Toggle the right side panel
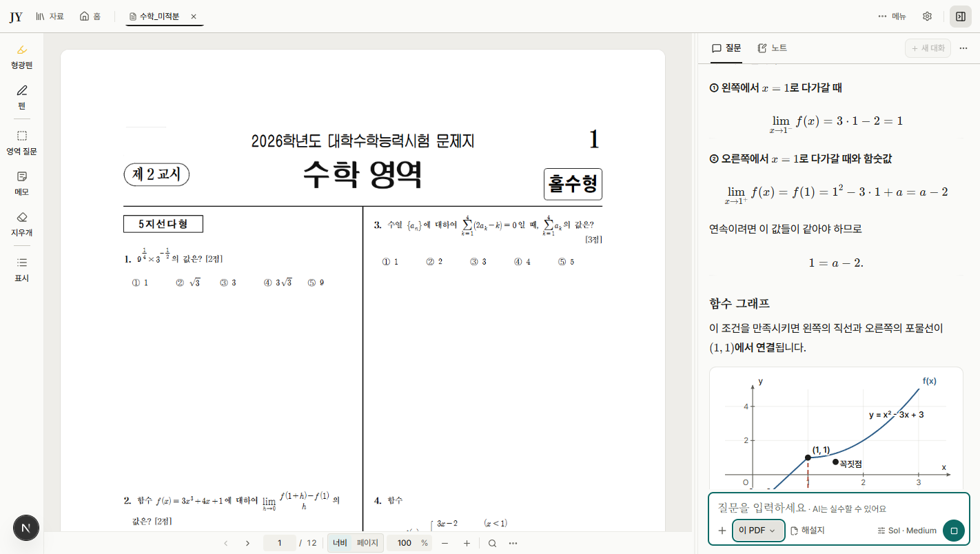Viewport: 980px width, 554px height. (x=960, y=17)
